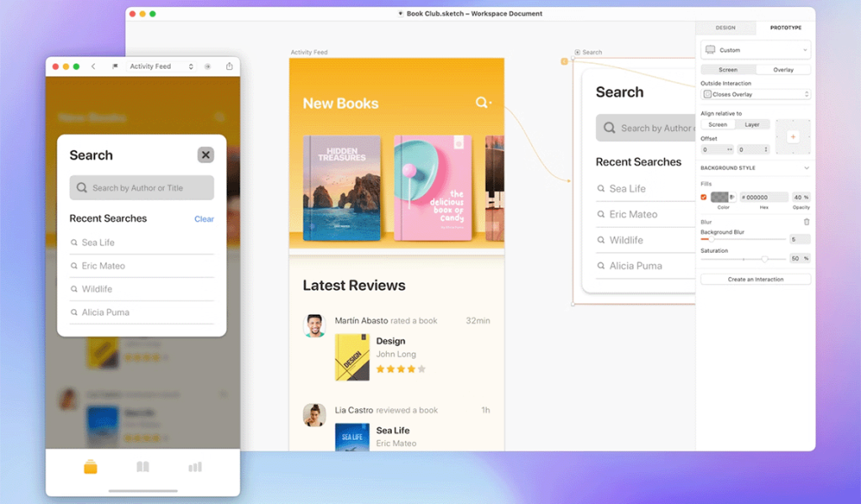Image resolution: width=861 pixels, height=504 pixels.
Task: Select Overlay in the Screen/Overlay toggle
Action: (783, 70)
